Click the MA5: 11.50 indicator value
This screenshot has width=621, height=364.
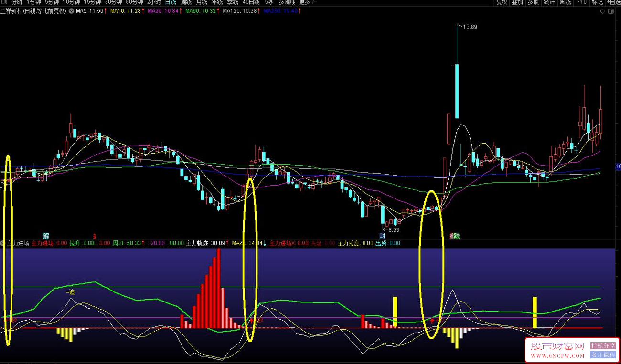(90, 11)
